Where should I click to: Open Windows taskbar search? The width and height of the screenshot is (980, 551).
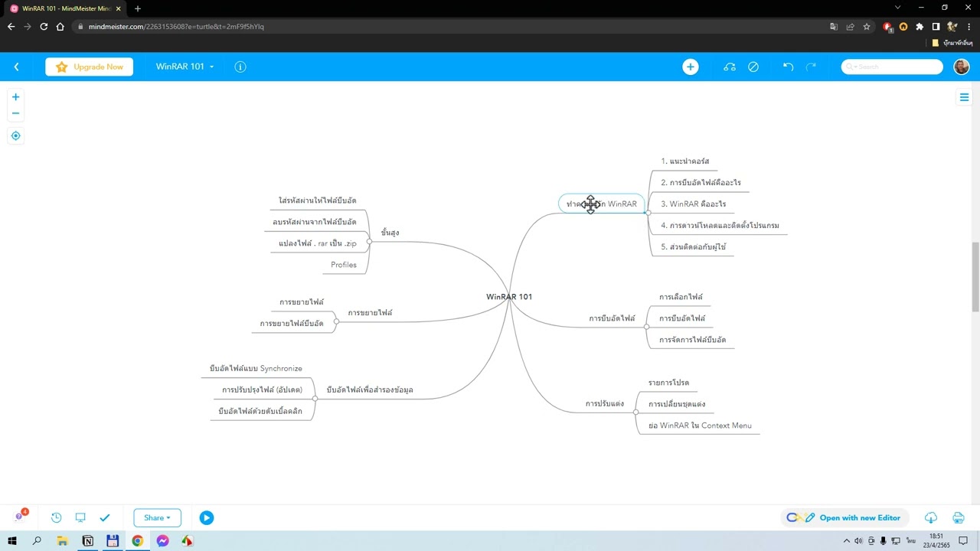click(37, 541)
